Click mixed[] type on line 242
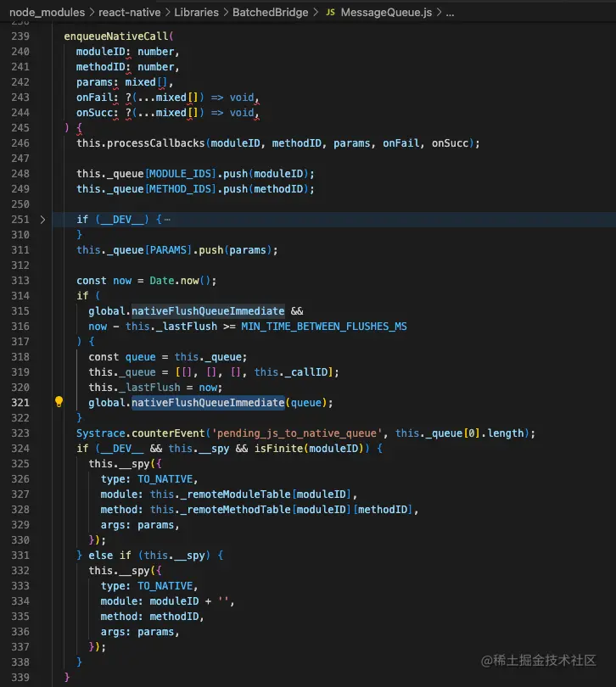This screenshot has width=616, height=687. 146,82
